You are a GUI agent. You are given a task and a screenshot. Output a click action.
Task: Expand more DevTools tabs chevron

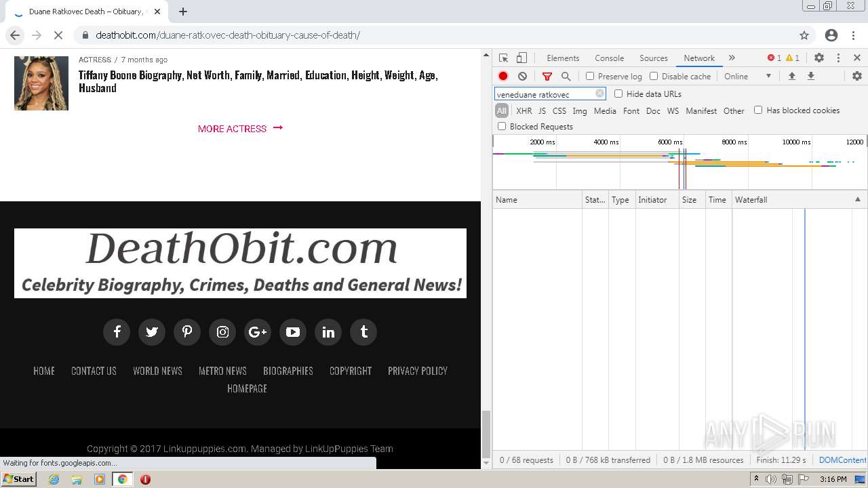point(732,58)
